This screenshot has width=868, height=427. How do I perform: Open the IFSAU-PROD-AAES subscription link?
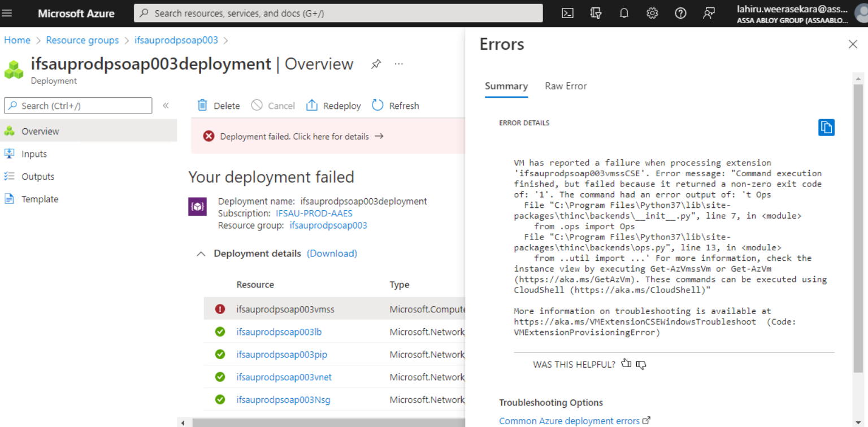tap(314, 213)
